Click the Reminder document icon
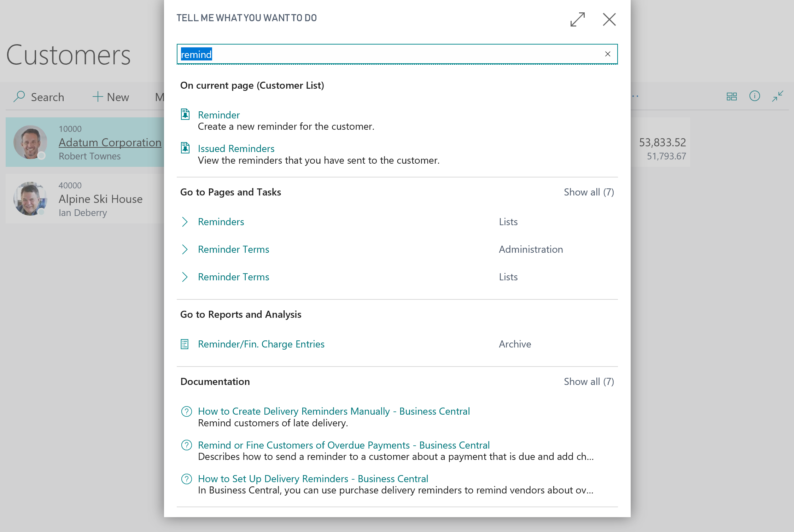This screenshot has width=794, height=532. click(x=185, y=114)
